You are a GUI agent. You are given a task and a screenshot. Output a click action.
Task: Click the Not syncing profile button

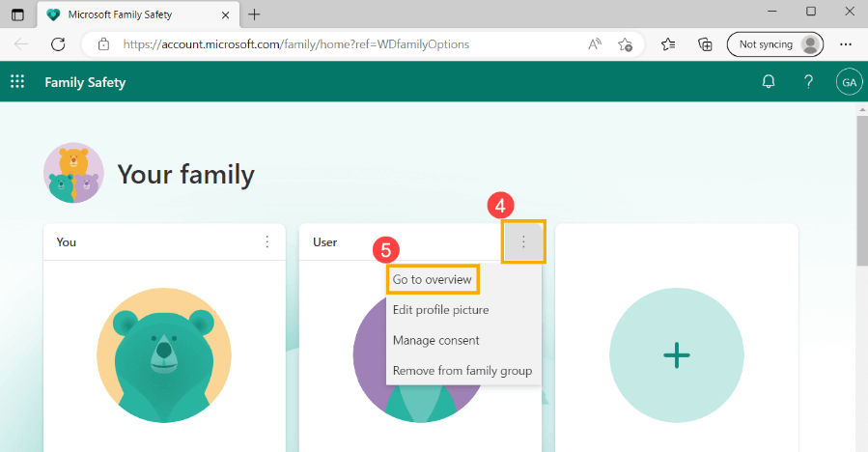(x=775, y=44)
